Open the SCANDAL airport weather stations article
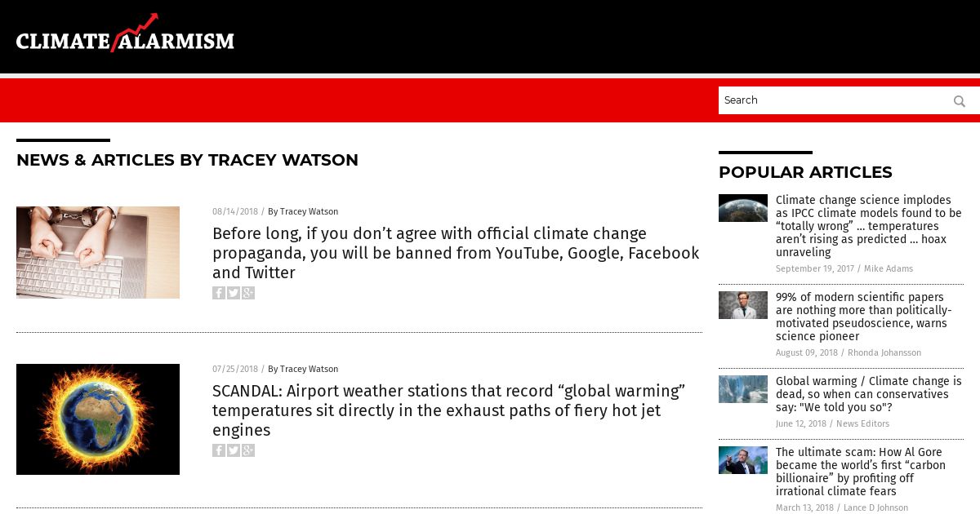 pos(448,410)
